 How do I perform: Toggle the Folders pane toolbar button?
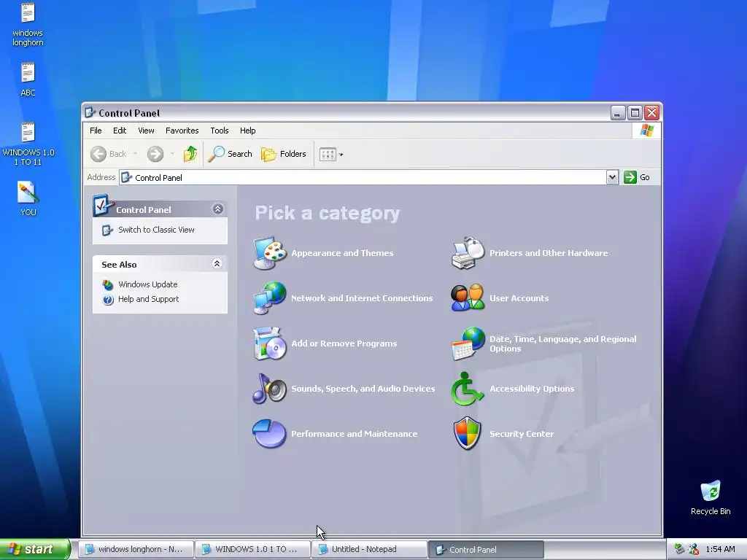(284, 154)
